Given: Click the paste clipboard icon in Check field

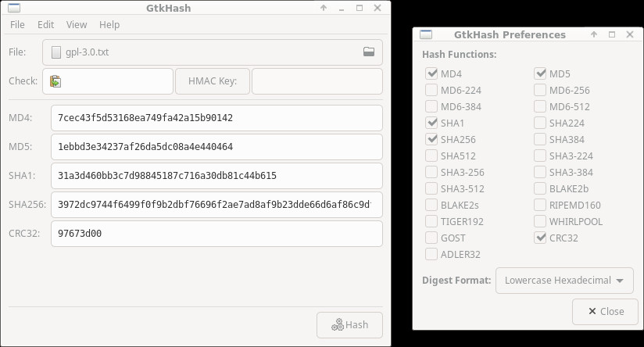Looking at the screenshot, I should click(55, 81).
